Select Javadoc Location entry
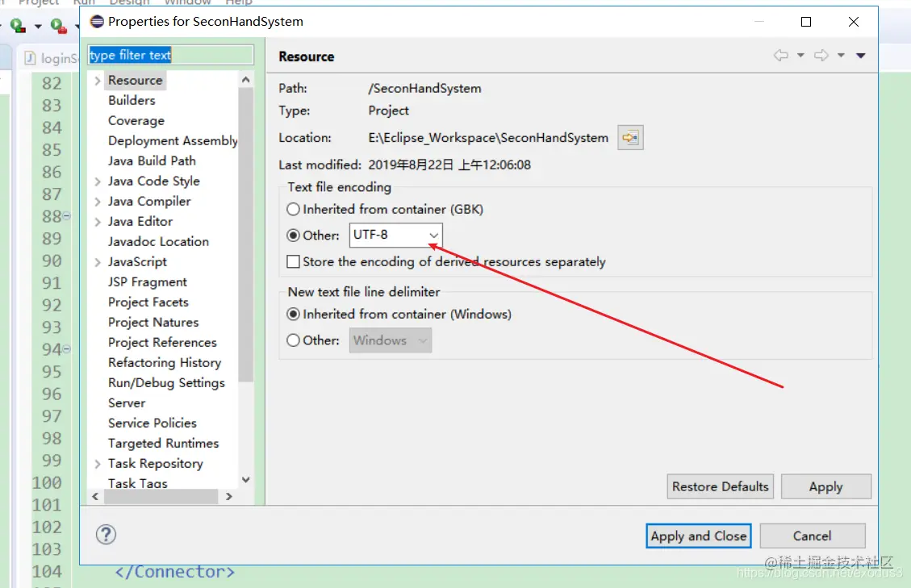Screen dimensions: 911x588 (159, 242)
